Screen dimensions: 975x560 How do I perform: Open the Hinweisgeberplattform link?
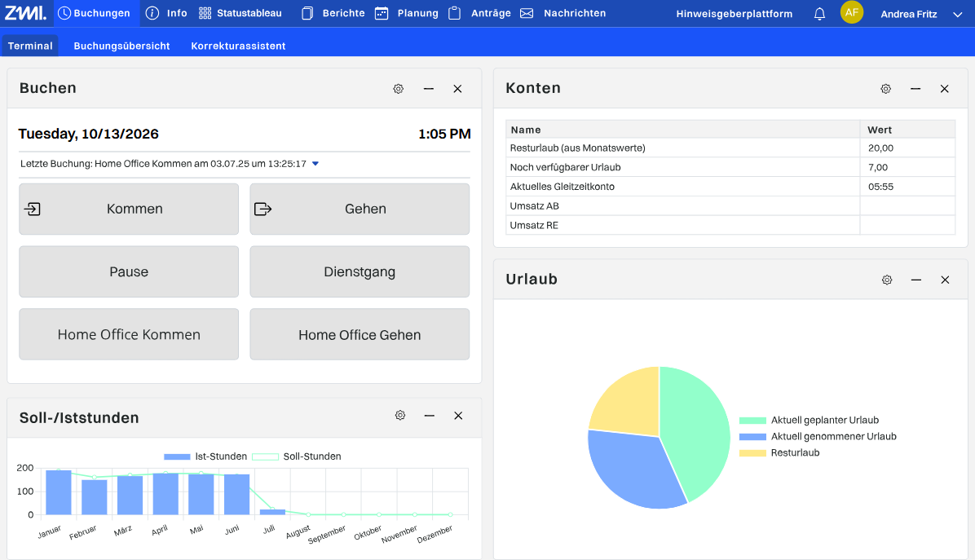[735, 14]
